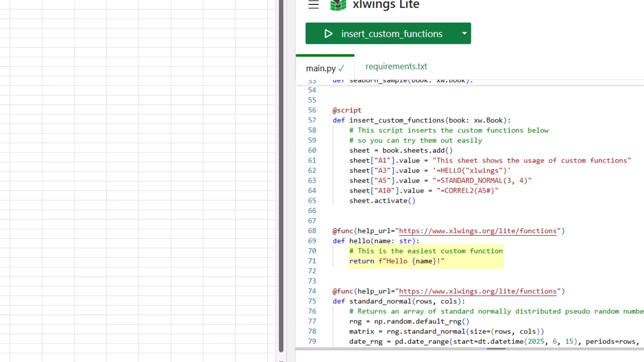
Task: Click 'def hello(name: str):' on line 69
Action: [x=376, y=241]
